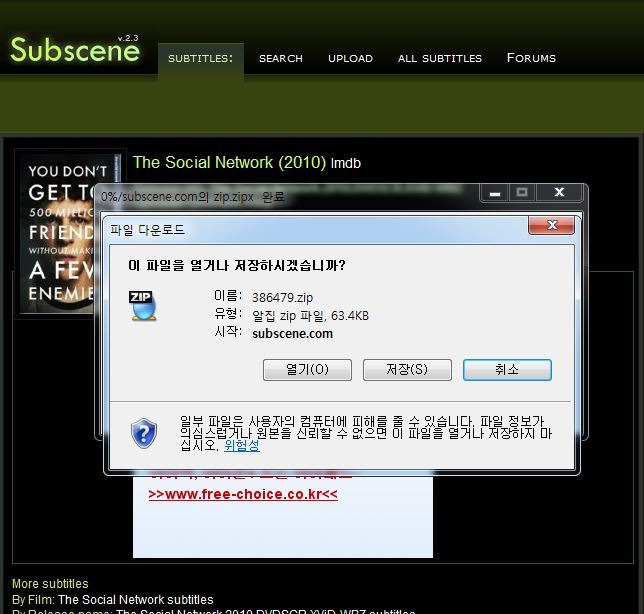Go to the UPLOAD page
644x614 pixels.
[x=350, y=58]
